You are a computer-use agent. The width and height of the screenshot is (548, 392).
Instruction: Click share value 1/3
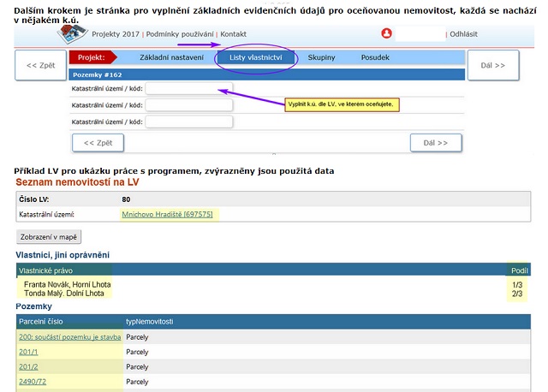(x=517, y=285)
